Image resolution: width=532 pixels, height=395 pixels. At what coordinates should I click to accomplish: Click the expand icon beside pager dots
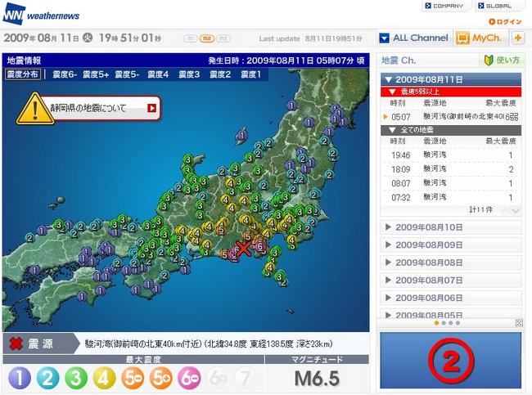[519, 323]
